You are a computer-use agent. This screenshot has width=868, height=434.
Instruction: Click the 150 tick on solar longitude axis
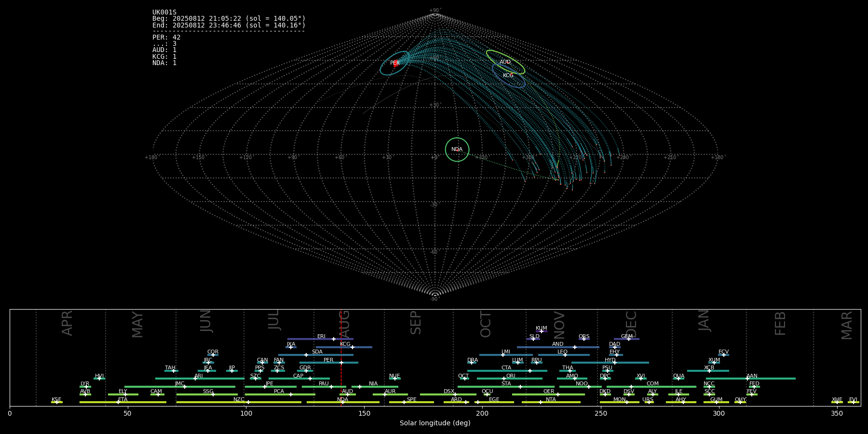coord(364,413)
